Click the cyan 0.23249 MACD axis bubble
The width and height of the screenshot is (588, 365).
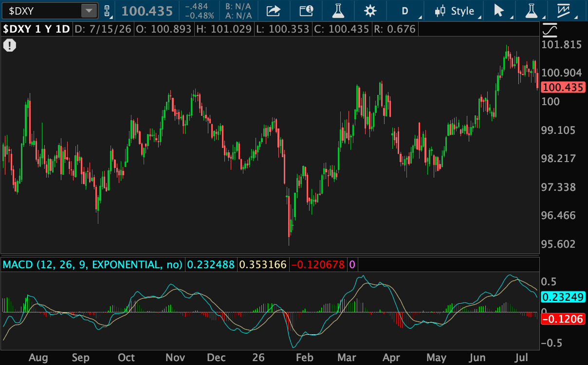tap(563, 297)
